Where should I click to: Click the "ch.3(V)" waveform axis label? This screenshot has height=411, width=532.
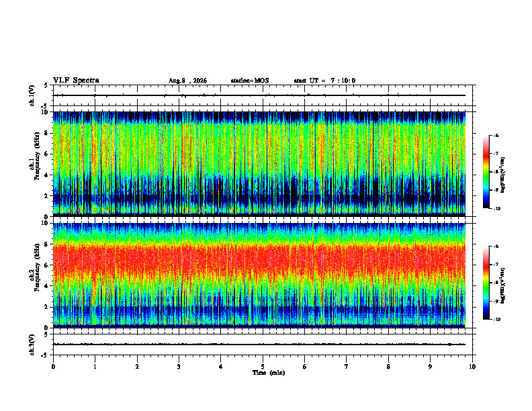coord(32,345)
